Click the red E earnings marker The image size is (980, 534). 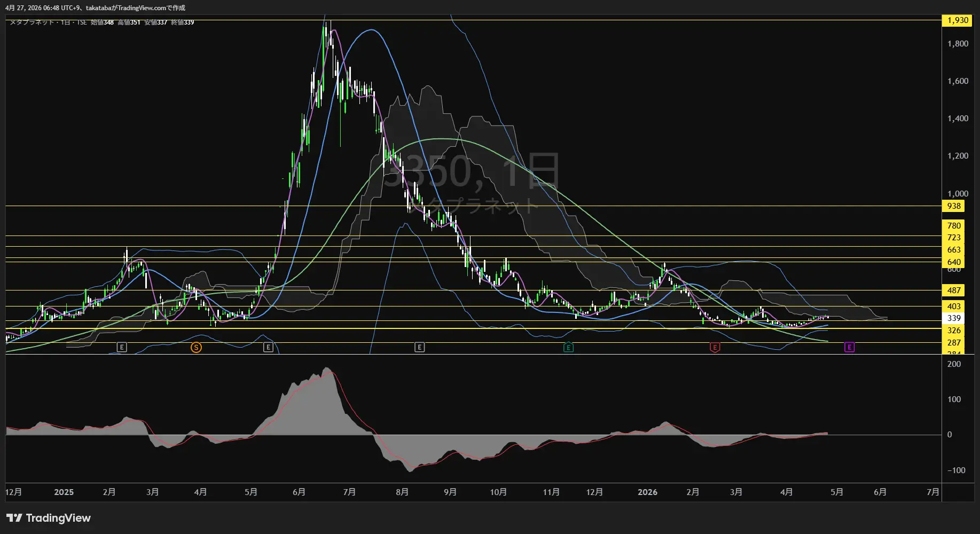(715, 348)
